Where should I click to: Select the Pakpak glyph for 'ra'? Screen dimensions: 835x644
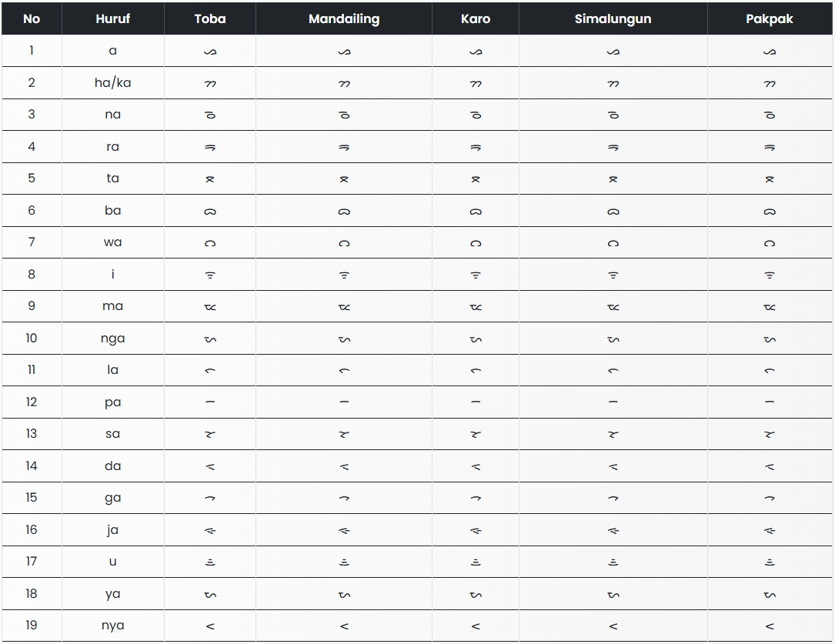click(770, 147)
